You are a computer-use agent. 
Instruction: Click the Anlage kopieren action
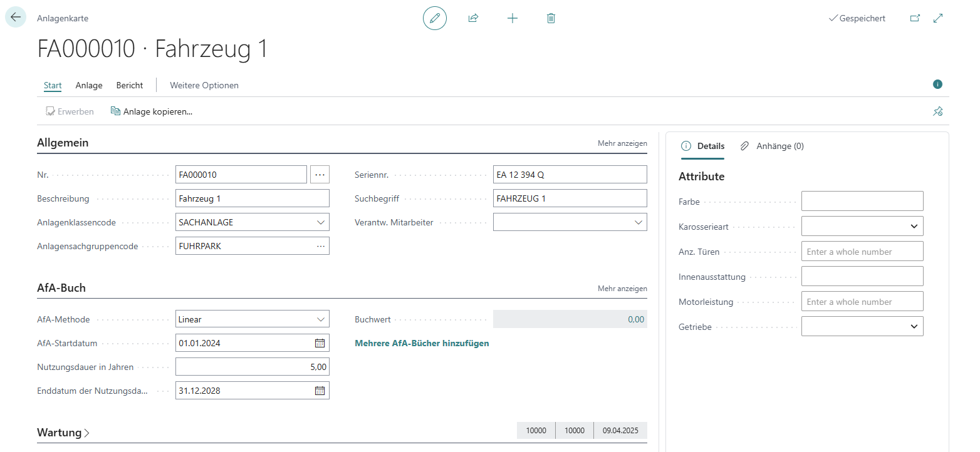(x=151, y=111)
